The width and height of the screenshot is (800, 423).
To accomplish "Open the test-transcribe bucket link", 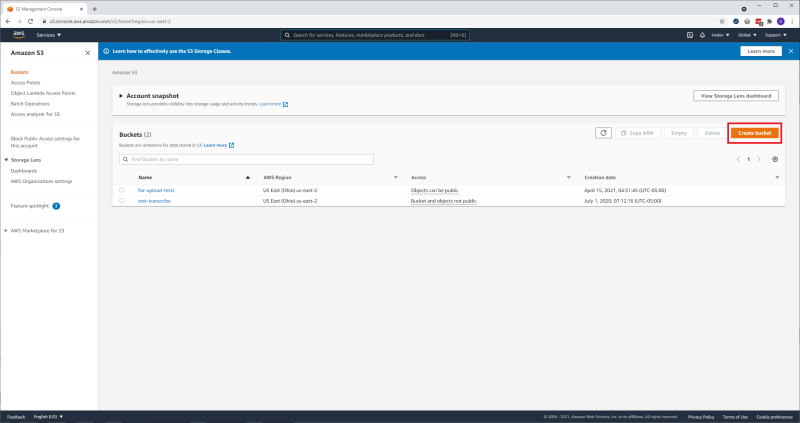I will (x=154, y=201).
